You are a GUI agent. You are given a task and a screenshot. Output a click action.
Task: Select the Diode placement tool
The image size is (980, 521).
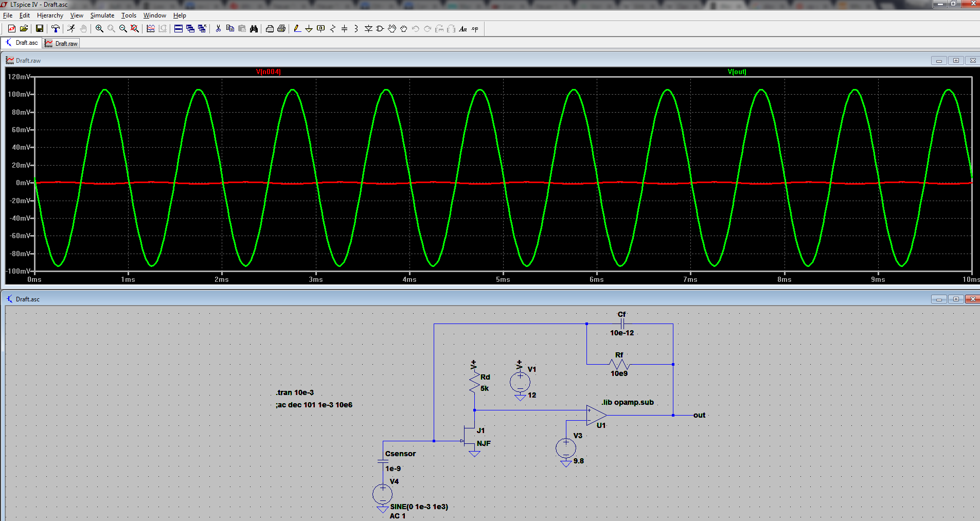[x=368, y=29]
